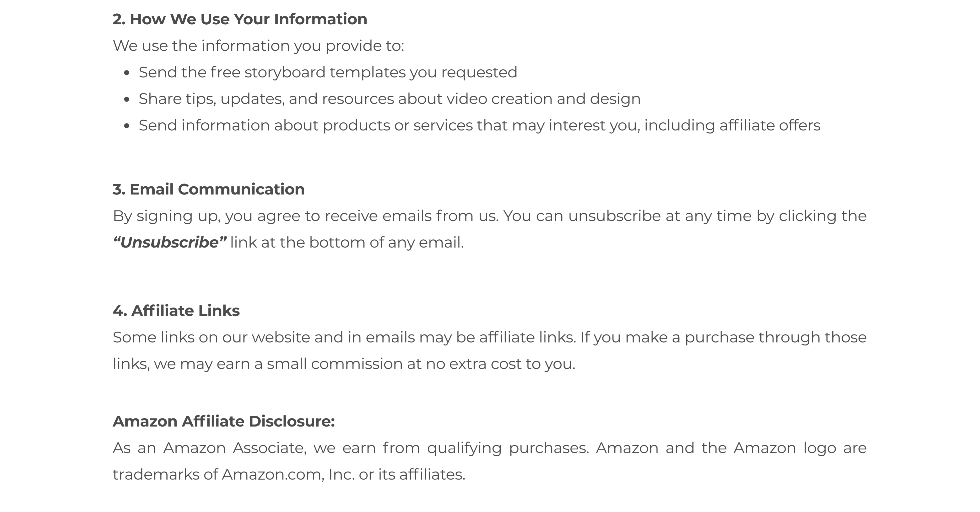The width and height of the screenshot is (980, 512).
Task: Click the "How We Use Your Information" heading
Action: point(240,19)
